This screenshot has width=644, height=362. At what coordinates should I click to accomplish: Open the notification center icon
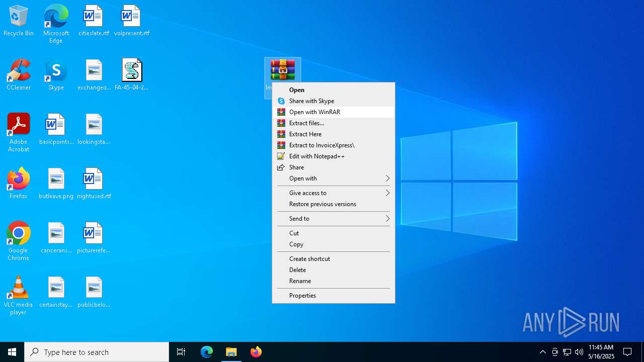(x=627, y=352)
